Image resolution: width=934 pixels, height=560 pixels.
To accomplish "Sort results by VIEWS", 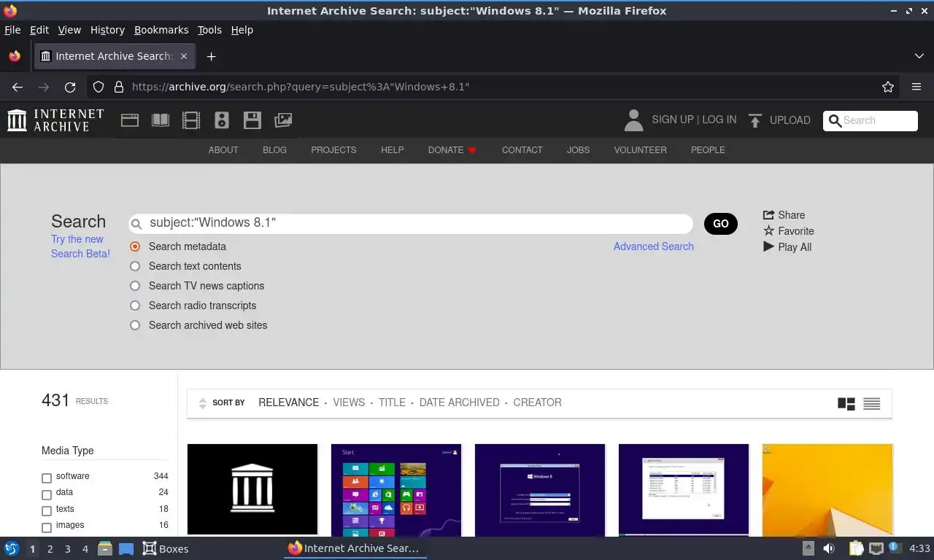I will 349,402.
